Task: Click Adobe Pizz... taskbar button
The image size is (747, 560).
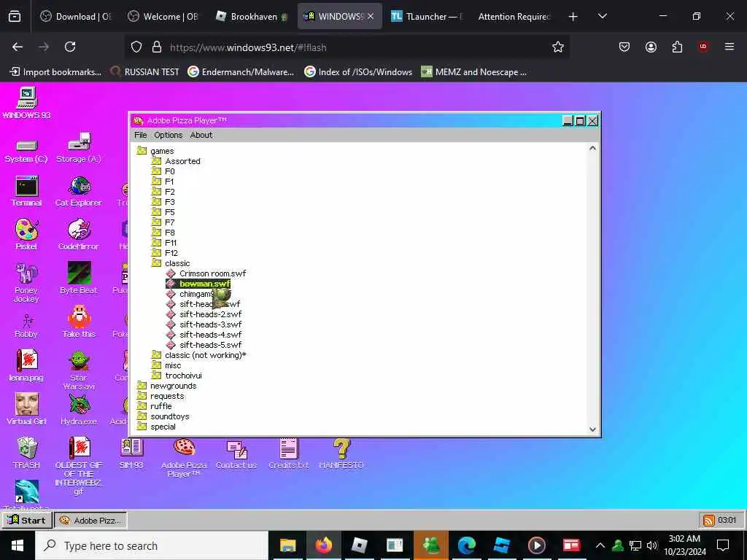Action: click(x=90, y=520)
